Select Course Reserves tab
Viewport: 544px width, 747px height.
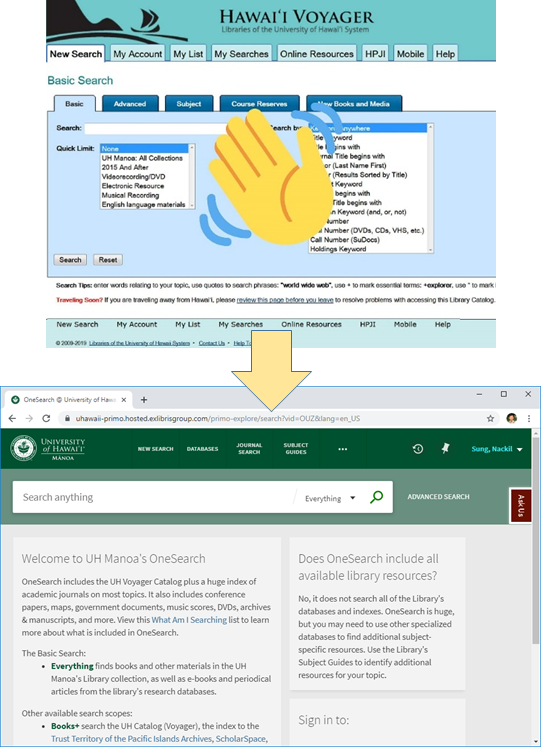point(259,104)
